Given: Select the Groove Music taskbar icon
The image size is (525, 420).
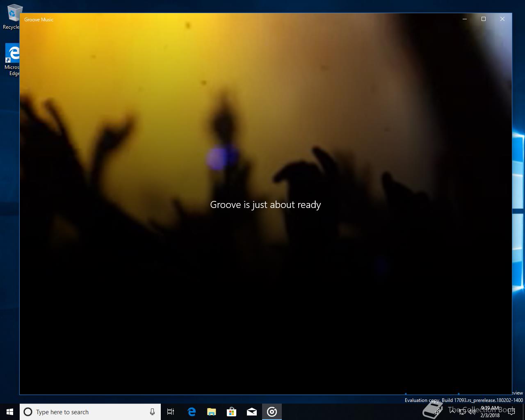Looking at the screenshot, I should 272,412.
